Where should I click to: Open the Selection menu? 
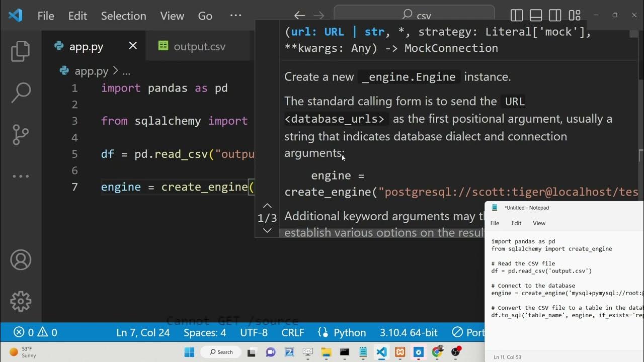pos(123,16)
